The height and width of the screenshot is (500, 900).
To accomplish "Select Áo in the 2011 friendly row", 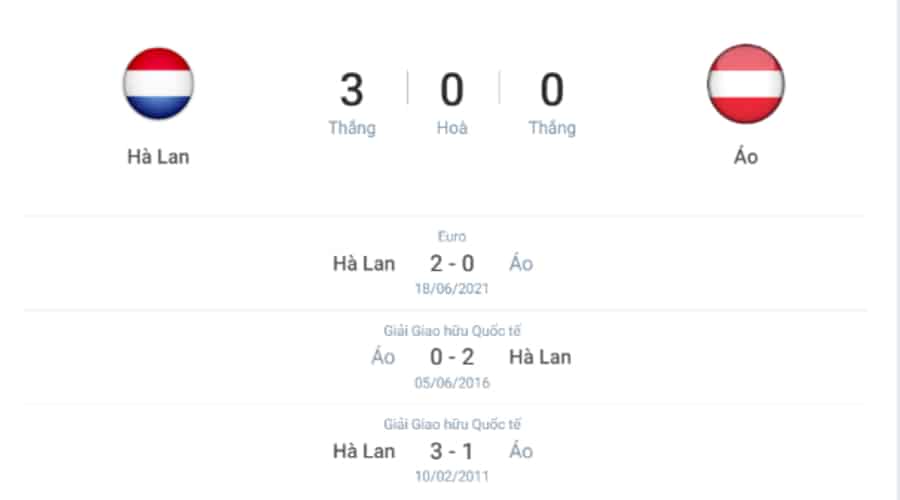I will 521,451.
